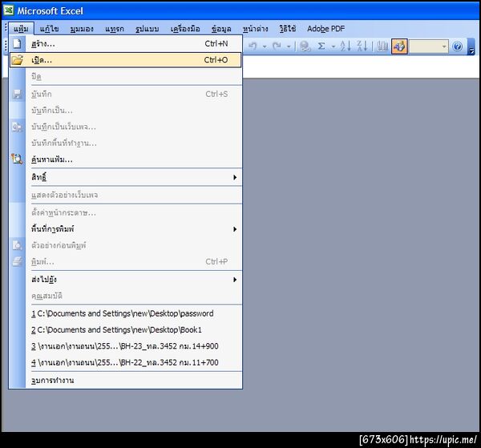The width and height of the screenshot is (481, 448).
Task: Open the แทรก menu
Action: 115,29
